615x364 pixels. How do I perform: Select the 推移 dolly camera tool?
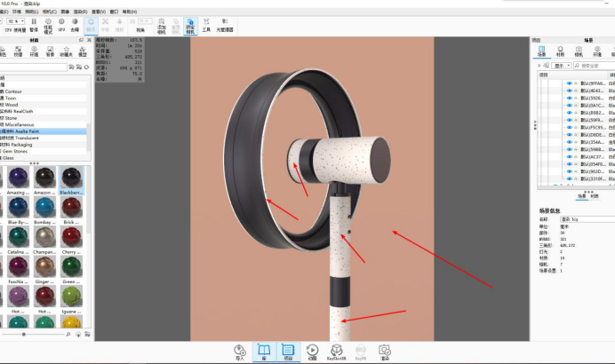click(120, 25)
